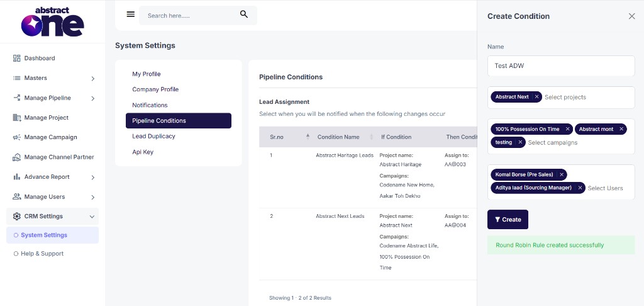Click the Advance Report bar chart icon
Viewport: 644px width, 306px height.
click(x=17, y=177)
